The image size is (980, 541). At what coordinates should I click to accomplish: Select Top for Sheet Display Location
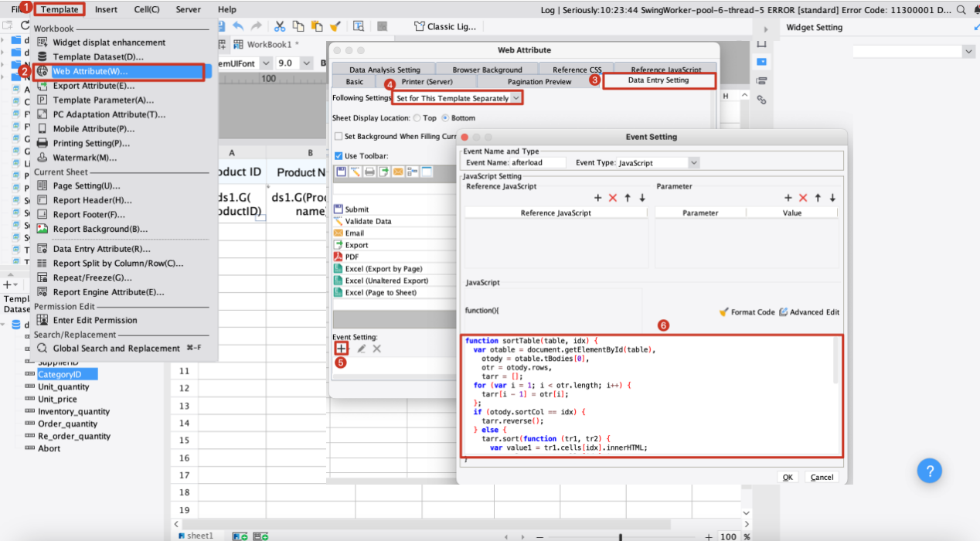(417, 118)
